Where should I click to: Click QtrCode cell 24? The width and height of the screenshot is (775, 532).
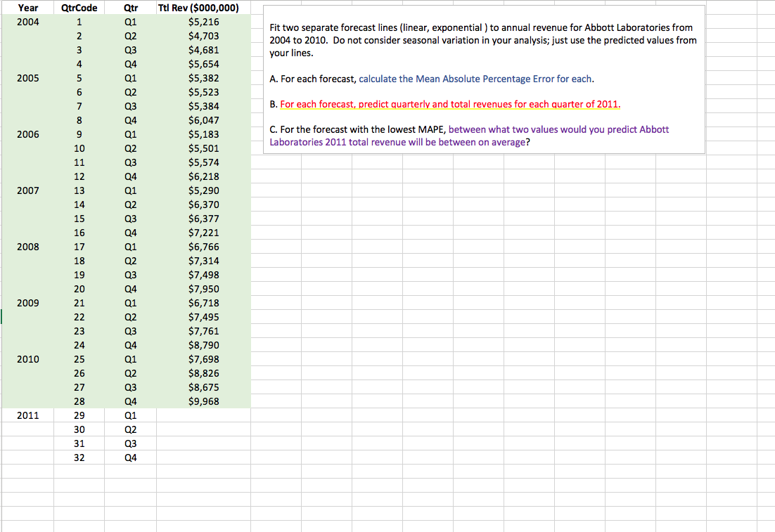[79, 345]
